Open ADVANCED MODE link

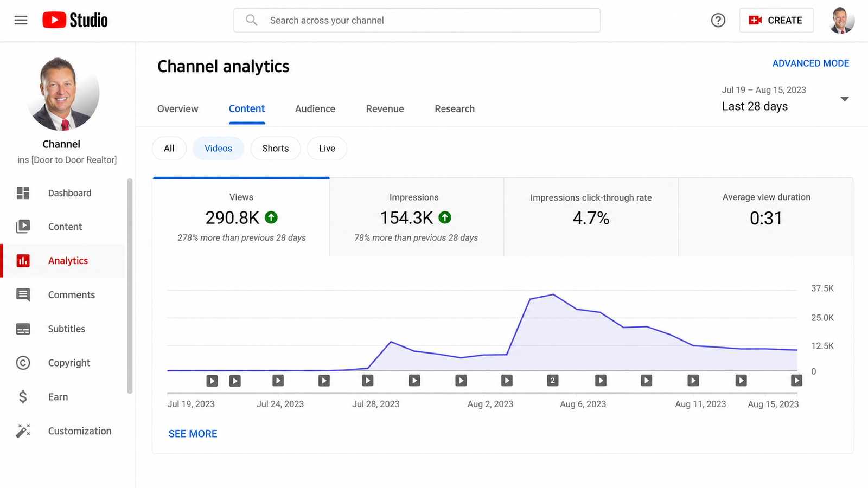pos(810,63)
